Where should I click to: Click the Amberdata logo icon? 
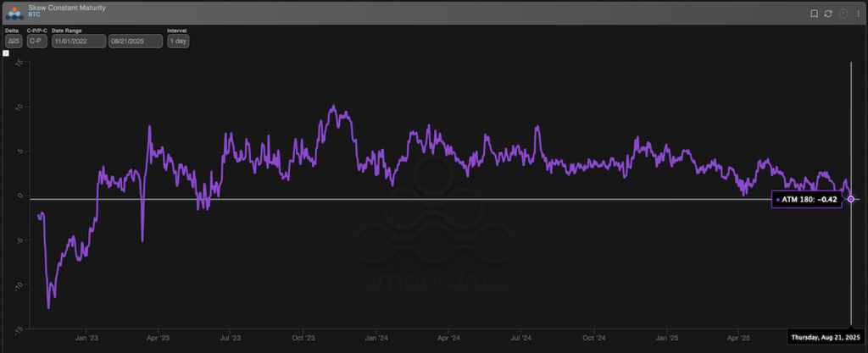click(x=14, y=11)
